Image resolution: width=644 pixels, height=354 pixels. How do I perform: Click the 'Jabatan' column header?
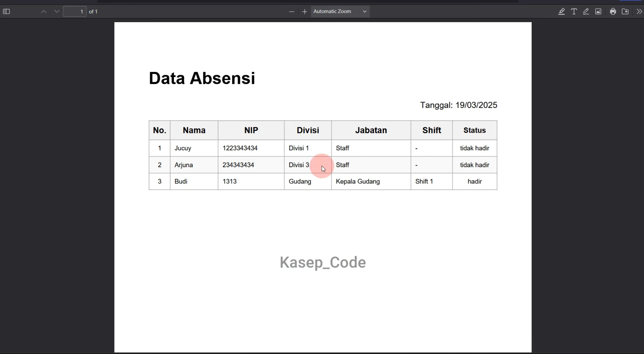(371, 130)
